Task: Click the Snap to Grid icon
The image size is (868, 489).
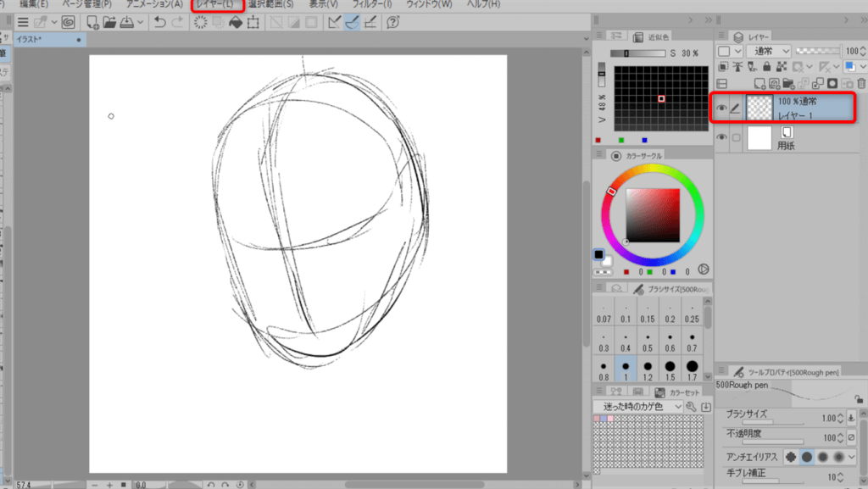Action: pyautogui.click(x=370, y=22)
